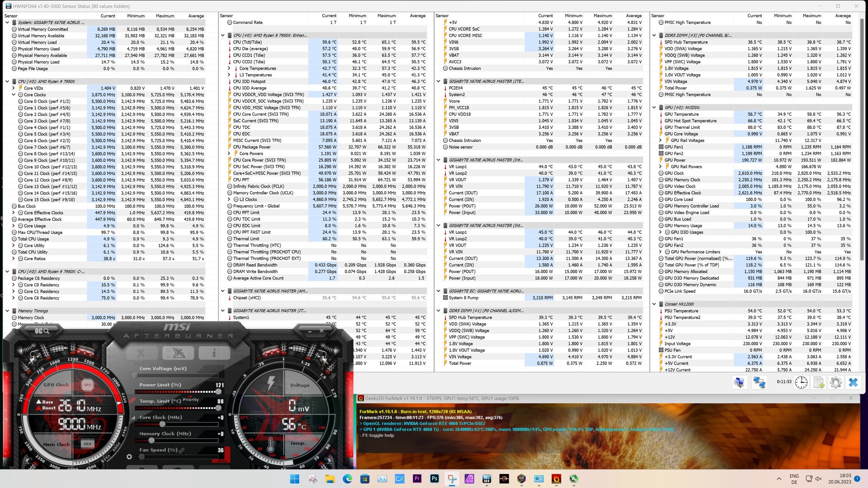Image resolution: width=868 pixels, height=488 pixels.
Task: Open Afterburner information i button
Action: coord(214,353)
